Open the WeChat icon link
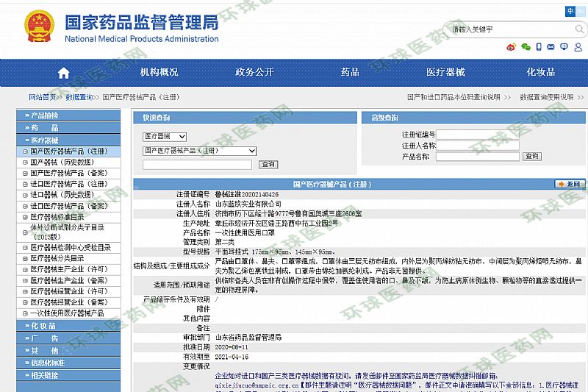This screenshot has width=588, height=392. tap(526, 47)
